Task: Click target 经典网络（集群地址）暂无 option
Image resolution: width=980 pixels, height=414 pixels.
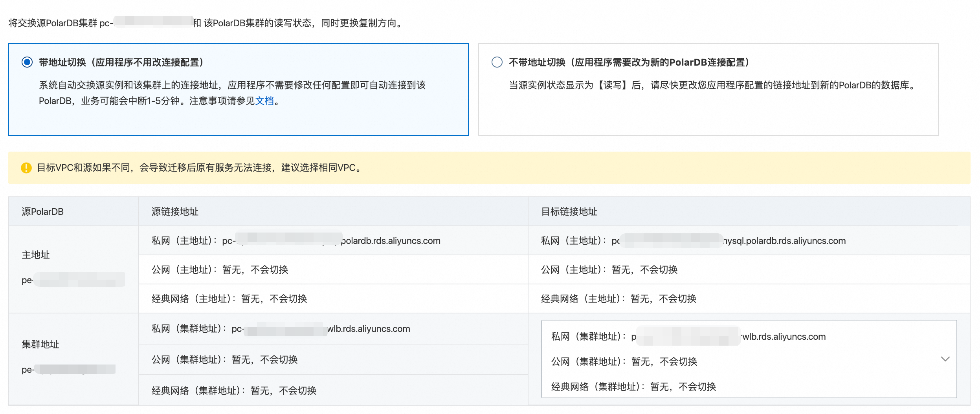Action: 633,387
